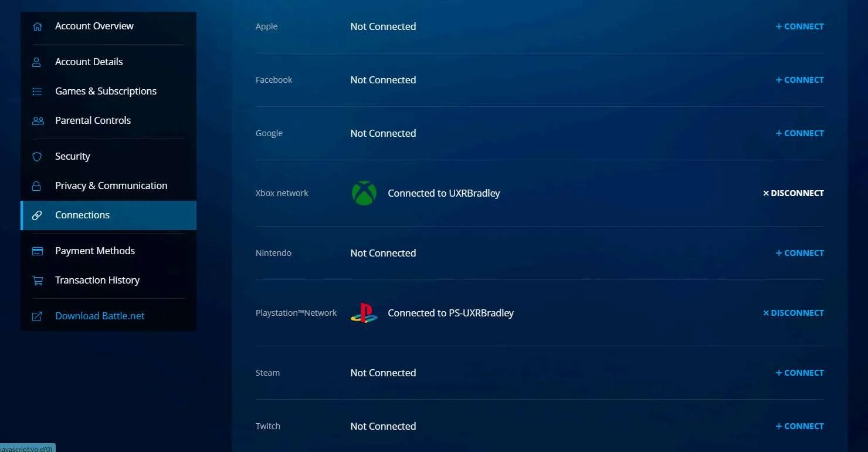This screenshot has width=868, height=452.
Task: Click the Steam row label
Action: click(x=268, y=373)
